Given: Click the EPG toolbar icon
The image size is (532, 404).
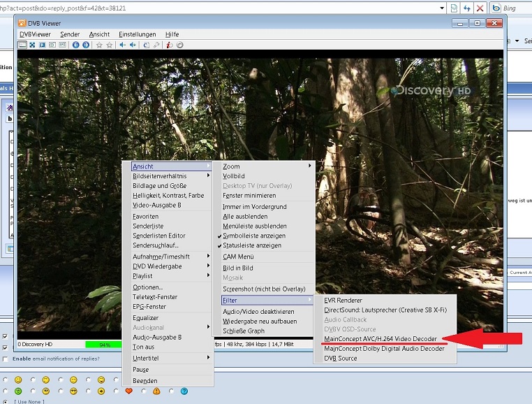Looking at the screenshot, I should pyautogui.click(x=62, y=45).
